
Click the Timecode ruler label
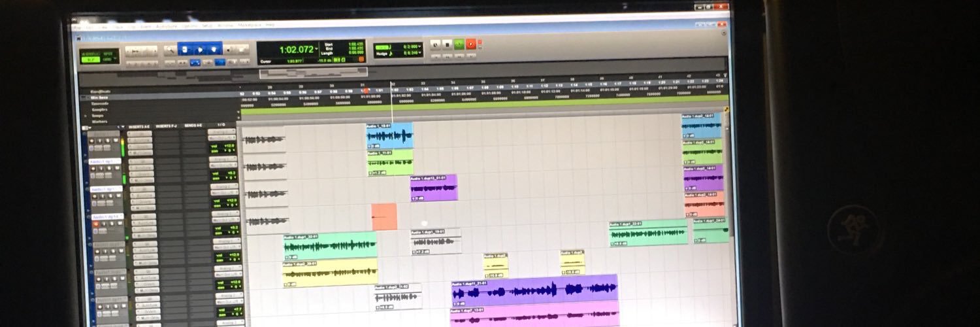coord(99,103)
